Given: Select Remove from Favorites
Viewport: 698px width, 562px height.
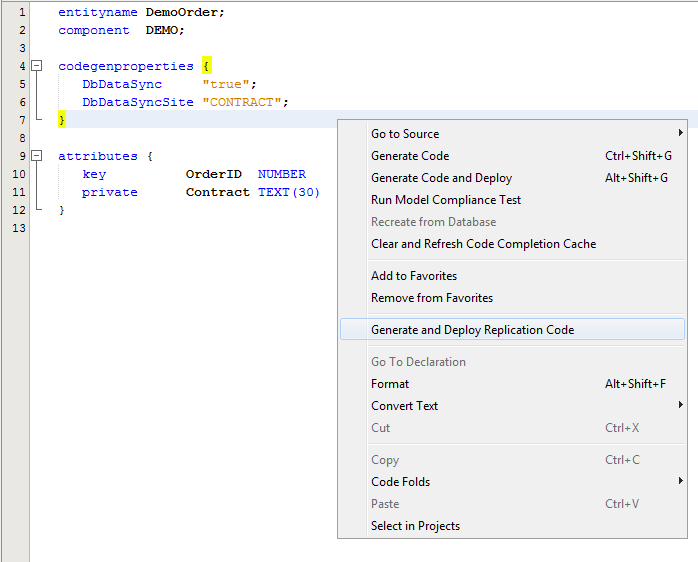Looking at the screenshot, I should click(432, 298).
